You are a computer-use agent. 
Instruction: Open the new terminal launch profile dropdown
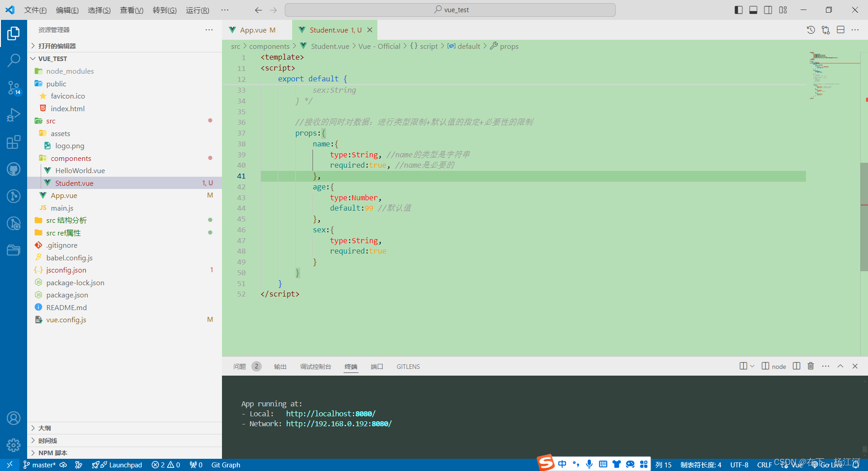752,366
